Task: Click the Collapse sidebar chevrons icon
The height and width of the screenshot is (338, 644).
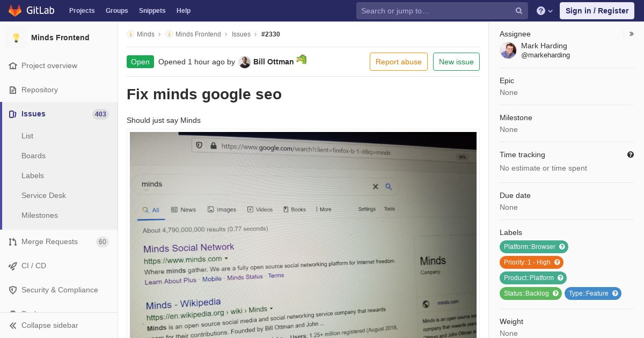Action: [13, 326]
